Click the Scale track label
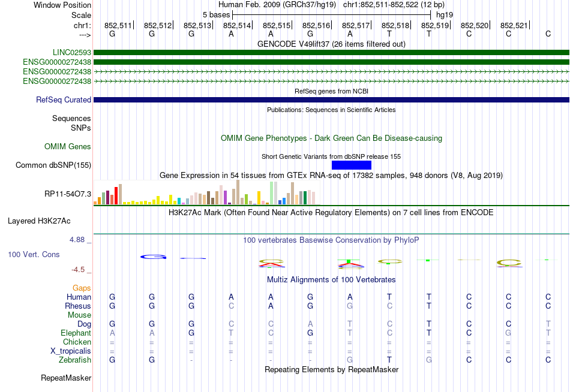 point(81,15)
